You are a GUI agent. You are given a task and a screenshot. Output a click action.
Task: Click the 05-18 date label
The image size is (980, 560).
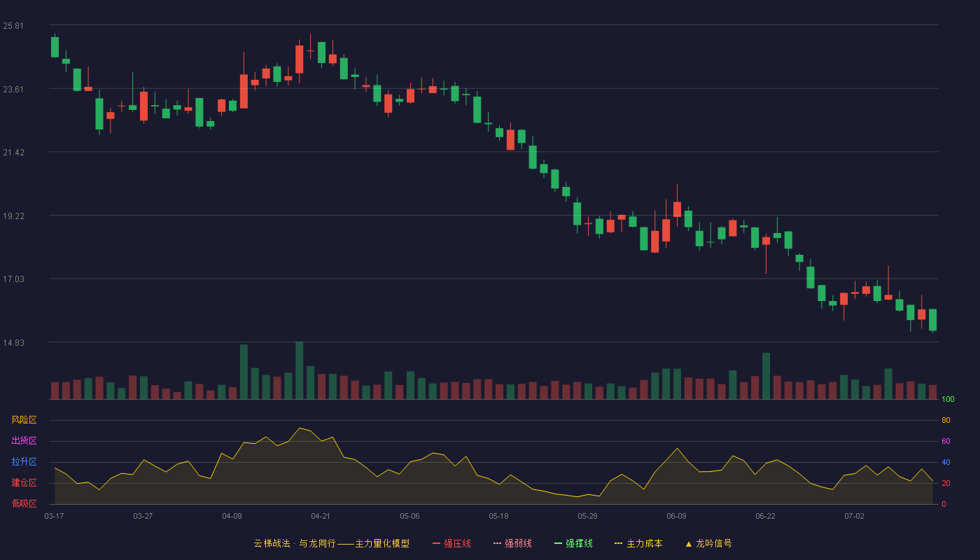pos(498,516)
